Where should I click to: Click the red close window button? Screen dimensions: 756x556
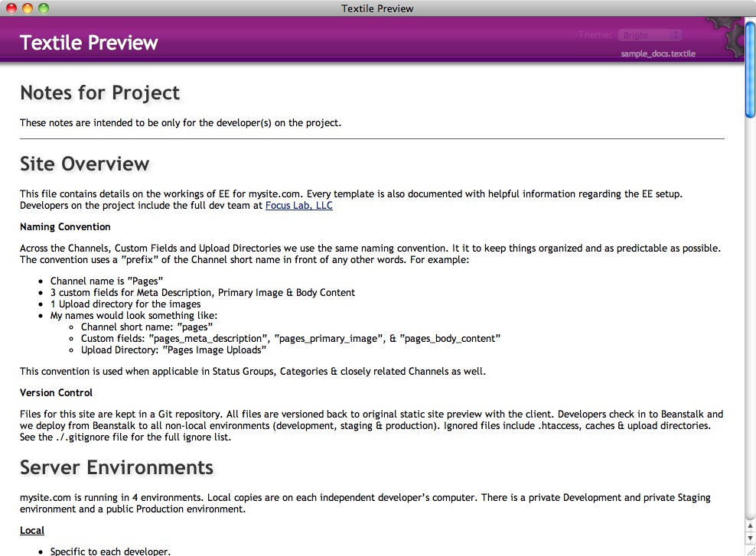[x=11, y=8]
